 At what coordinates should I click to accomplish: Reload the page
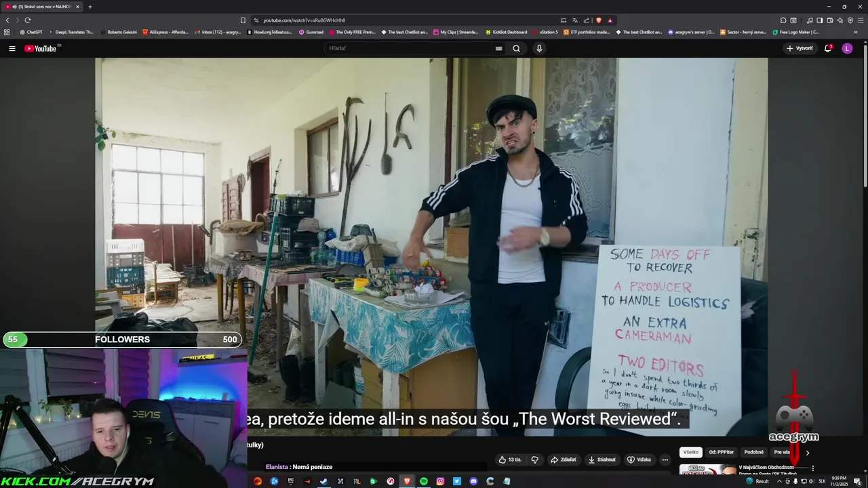(x=27, y=20)
